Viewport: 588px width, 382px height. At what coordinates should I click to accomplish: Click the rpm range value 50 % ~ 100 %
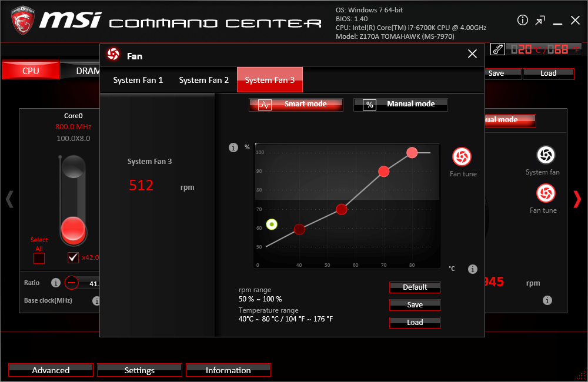260,299
